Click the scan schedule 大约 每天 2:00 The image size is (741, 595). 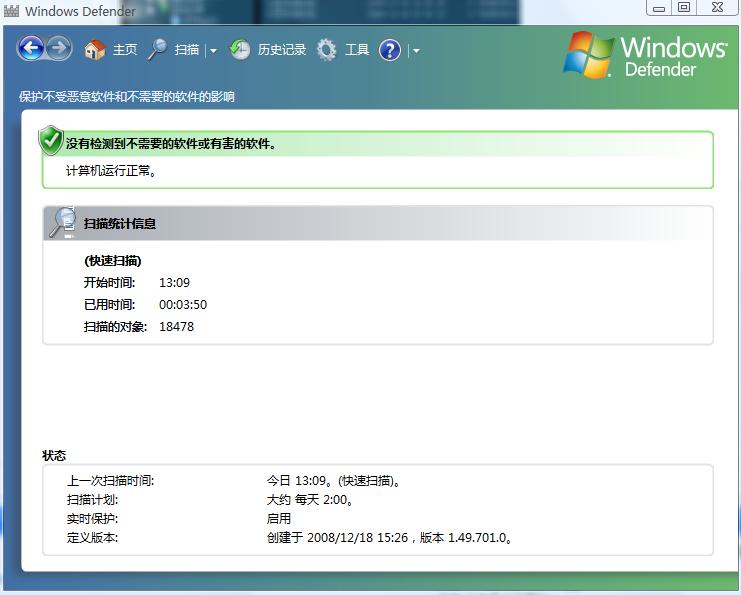pyautogui.click(x=310, y=500)
